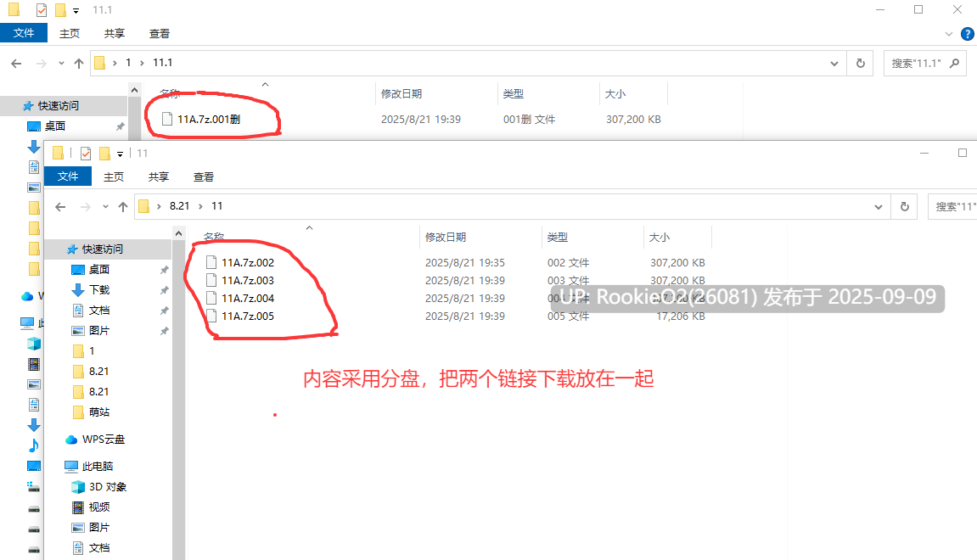Open 视频 in the 11 window sidebar
Viewport: 977px width, 560px height.
point(99,507)
